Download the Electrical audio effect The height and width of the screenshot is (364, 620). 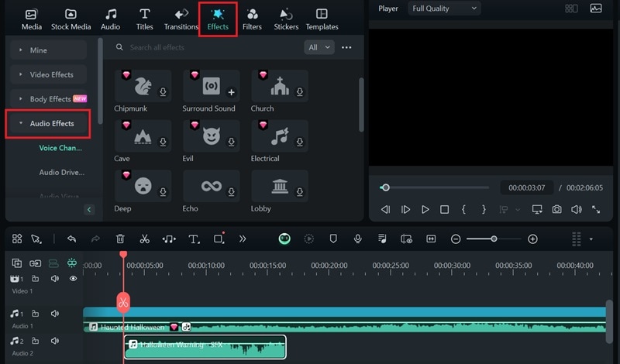300,142
